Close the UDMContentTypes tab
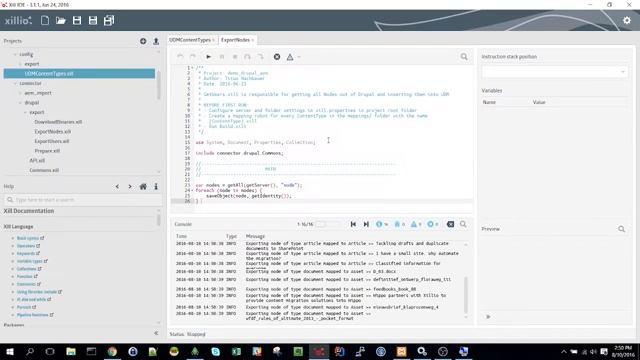Viewport: 640px width, 360px height. (213, 40)
